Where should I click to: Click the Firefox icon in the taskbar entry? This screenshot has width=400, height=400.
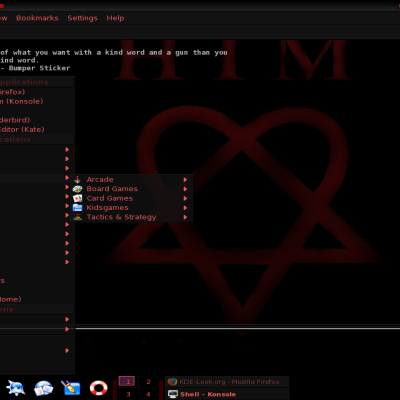[172, 382]
